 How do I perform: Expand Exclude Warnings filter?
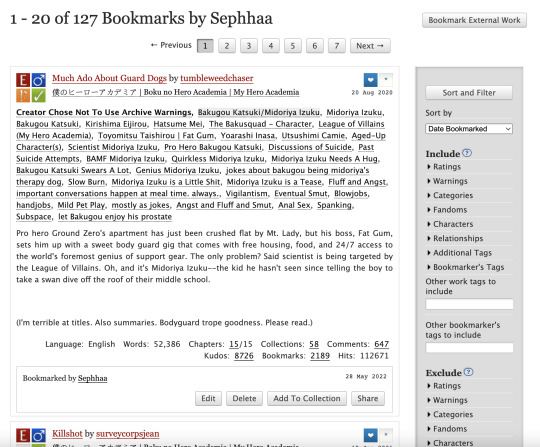point(447,400)
